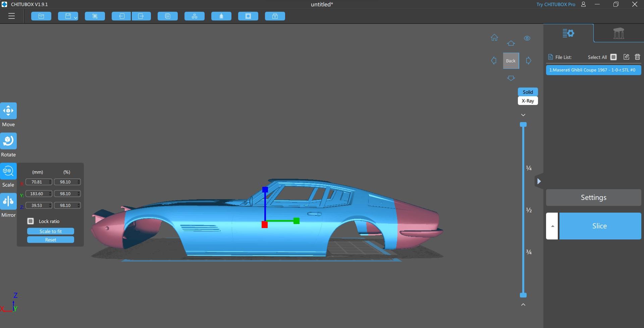
Task: Click the Z mm spinner arrows
Action: (50, 205)
